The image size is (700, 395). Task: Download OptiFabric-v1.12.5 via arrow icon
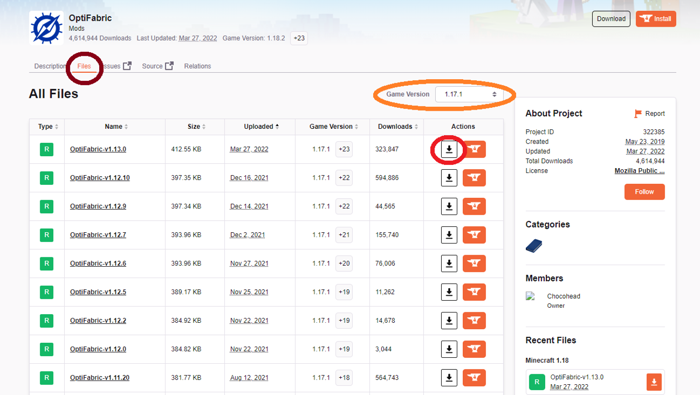point(449,292)
